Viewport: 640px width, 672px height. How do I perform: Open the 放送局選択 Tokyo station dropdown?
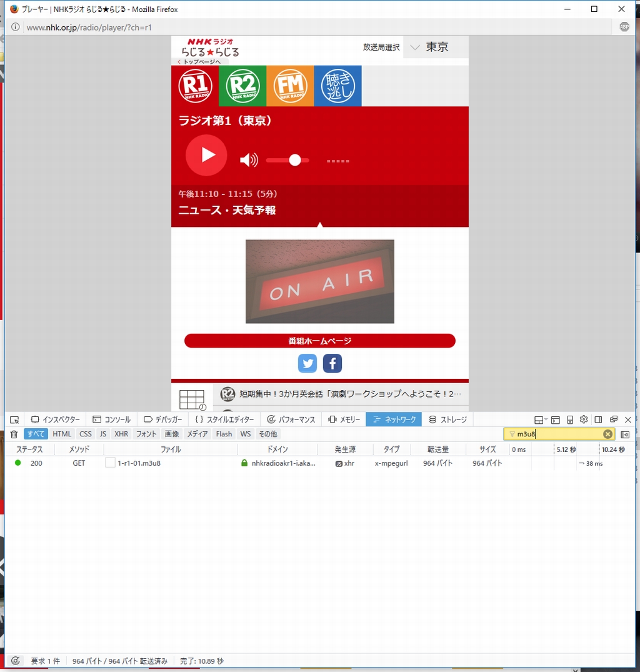click(436, 47)
